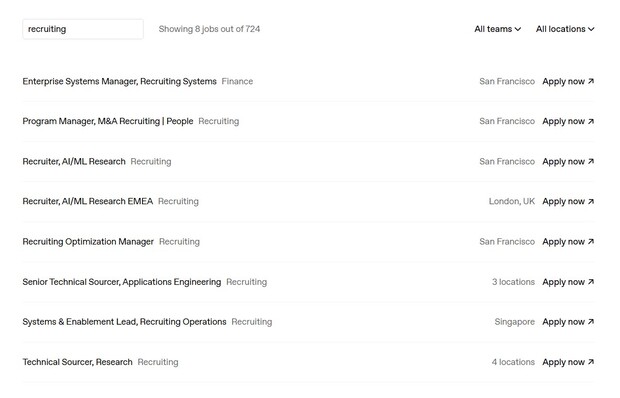Image resolution: width=620 pixels, height=398 pixels.
Task: Apply now for Recruiter, AI/ML Research San Francisco
Action: (568, 162)
